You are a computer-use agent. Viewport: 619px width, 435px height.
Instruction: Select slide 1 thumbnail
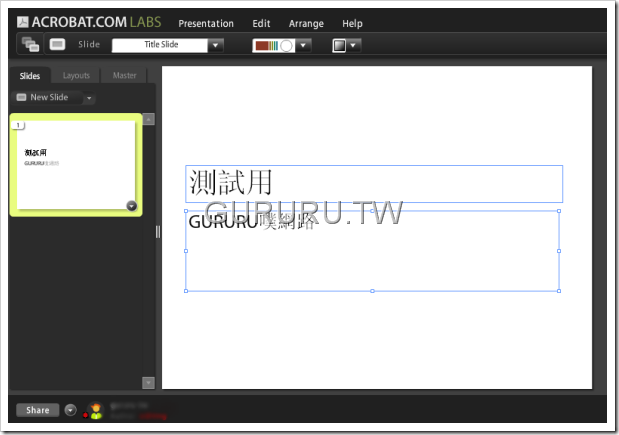pos(76,165)
